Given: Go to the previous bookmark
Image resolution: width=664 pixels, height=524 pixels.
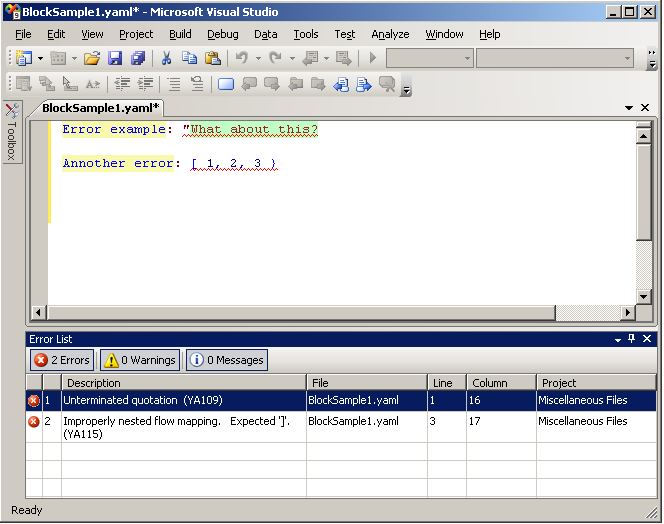Looking at the screenshot, I should coord(249,84).
